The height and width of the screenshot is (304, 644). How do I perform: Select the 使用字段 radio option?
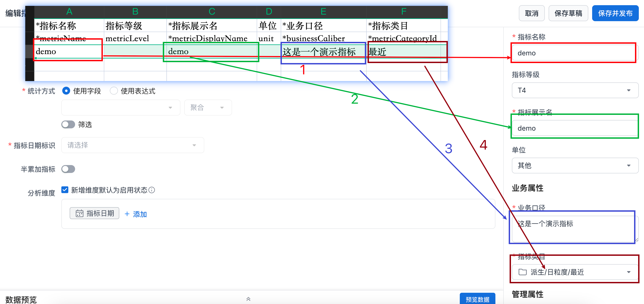(66, 91)
